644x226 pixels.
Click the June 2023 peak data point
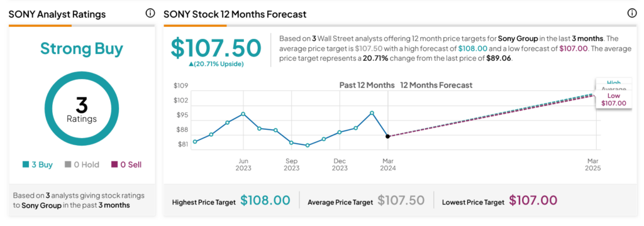click(243, 114)
